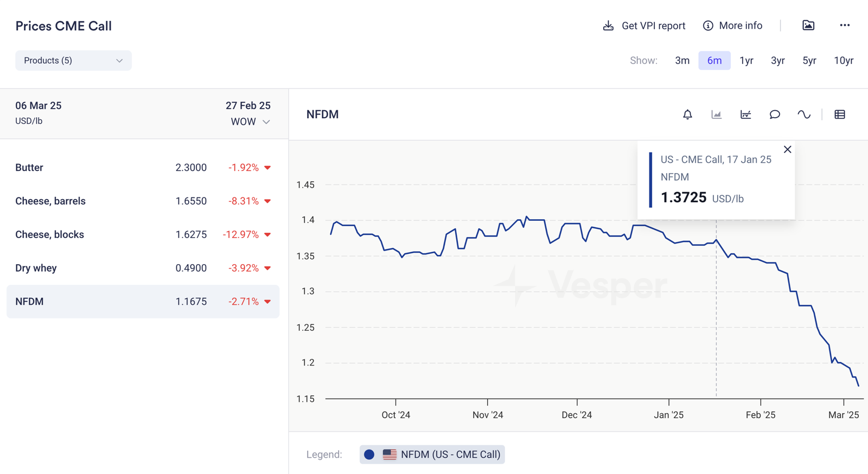Open More info
Screen dimensions: 868x474
pyautogui.click(x=733, y=26)
